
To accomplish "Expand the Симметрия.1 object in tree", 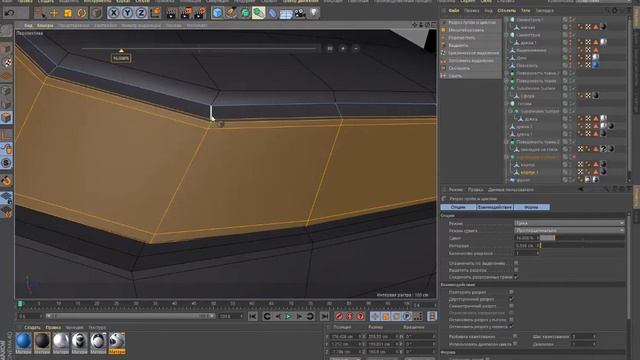I will pyautogui.click(x=507, y=20).
